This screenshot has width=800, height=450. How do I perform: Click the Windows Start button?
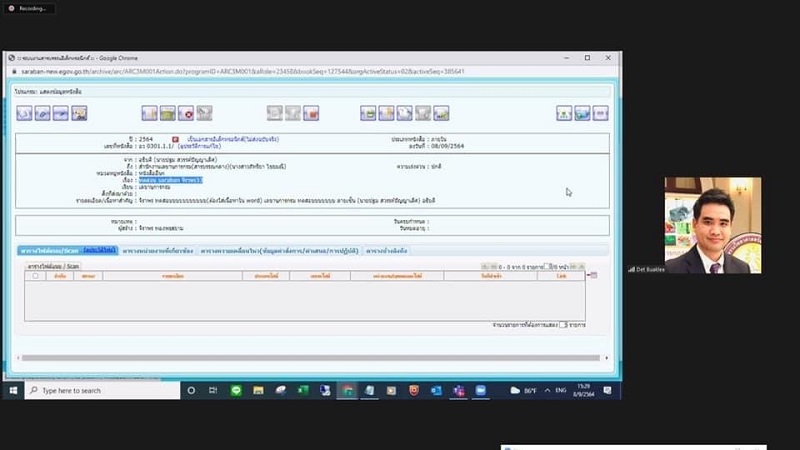(x=15, y=390)
